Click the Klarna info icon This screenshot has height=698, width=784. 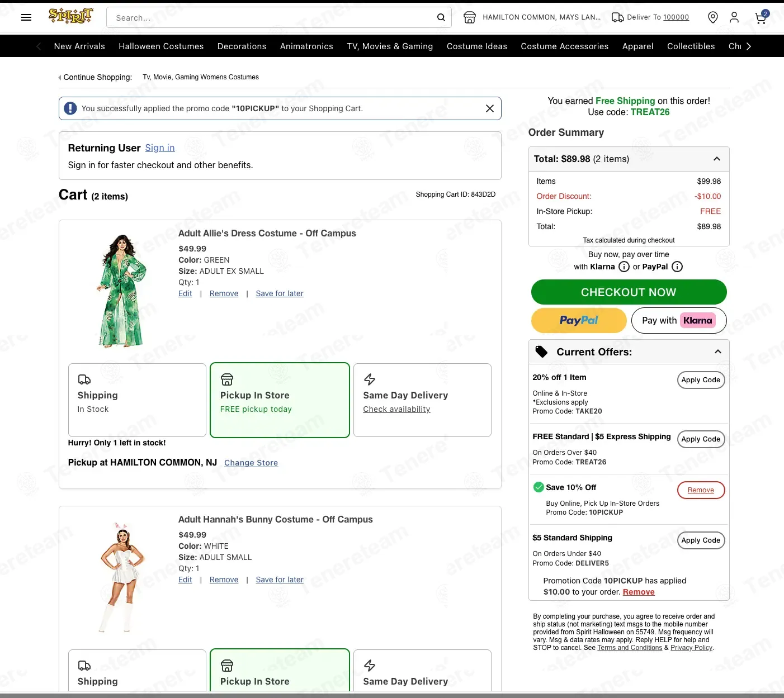(x=624, y=267)
